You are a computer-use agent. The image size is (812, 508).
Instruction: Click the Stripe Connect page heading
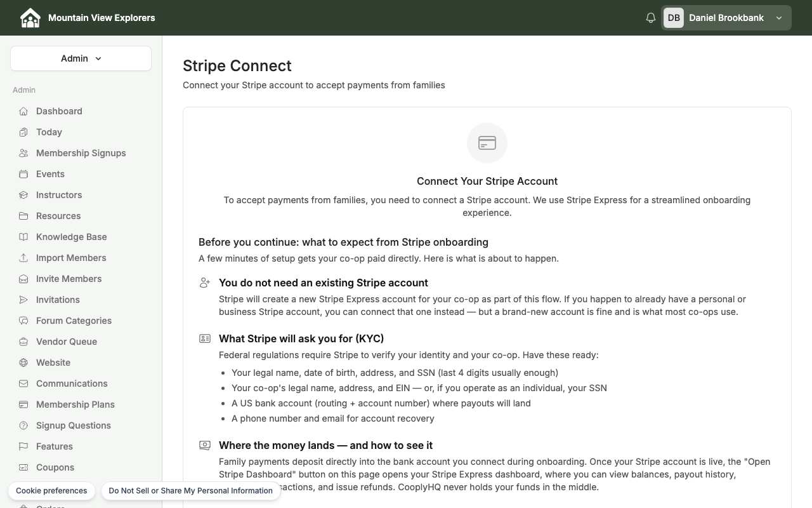point(237,66)
